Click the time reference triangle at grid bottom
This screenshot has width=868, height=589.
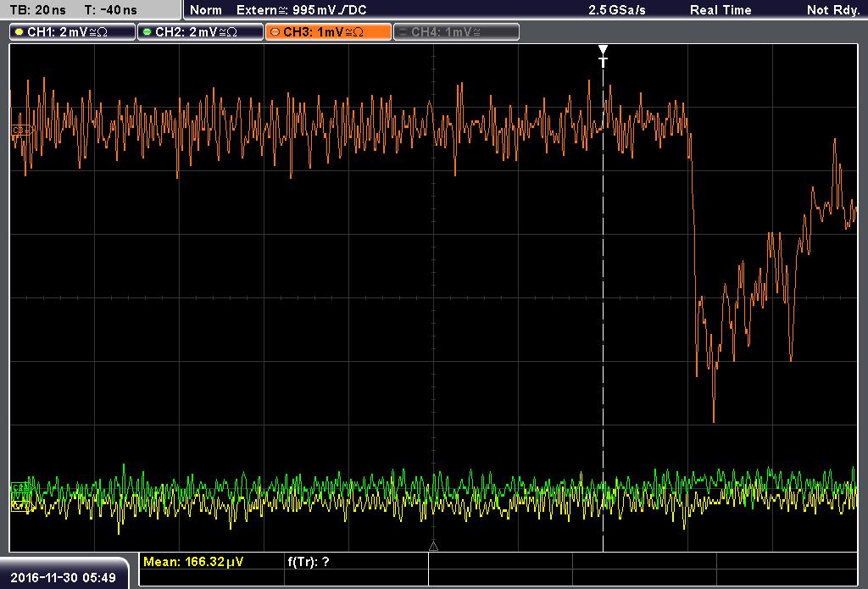(x=433, y=547)
